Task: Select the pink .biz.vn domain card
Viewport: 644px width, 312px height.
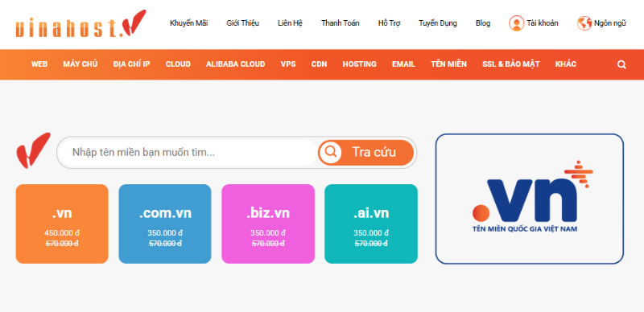Action: (x=268, y=224)
